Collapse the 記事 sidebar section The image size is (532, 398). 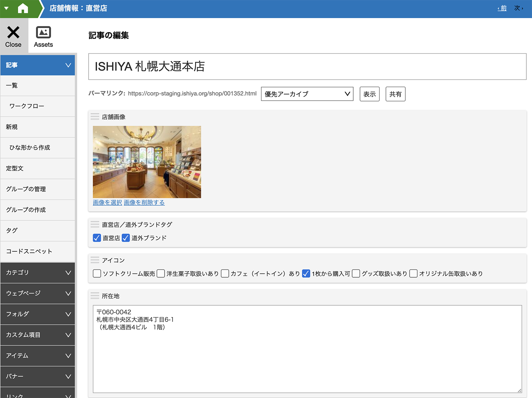(x=38, y=65)
